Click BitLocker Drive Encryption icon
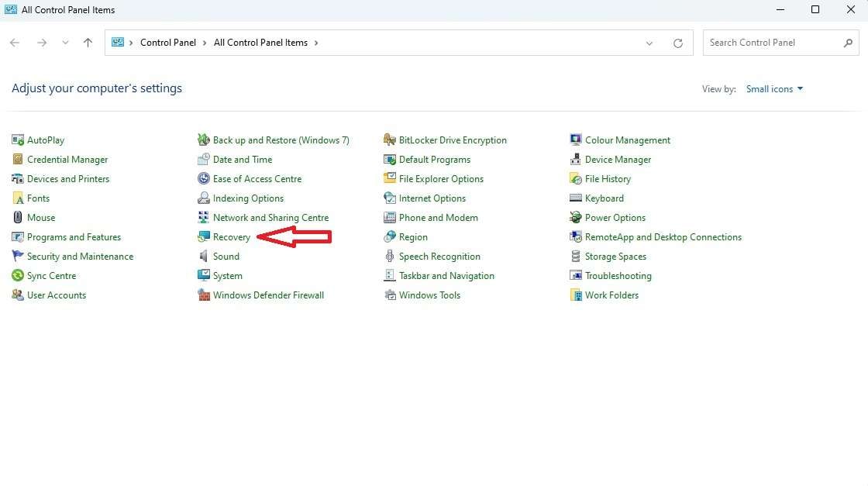868x486 pixels. coord(390,140)
